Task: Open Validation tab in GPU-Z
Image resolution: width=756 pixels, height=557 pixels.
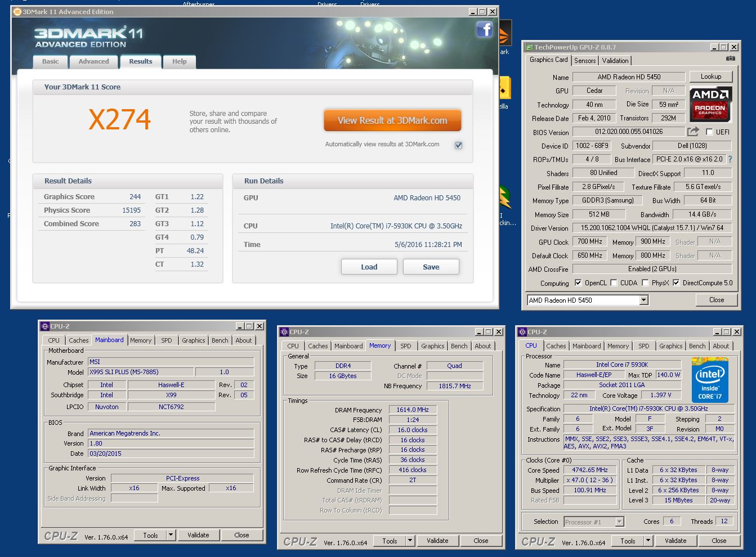Action: (615, 61)
